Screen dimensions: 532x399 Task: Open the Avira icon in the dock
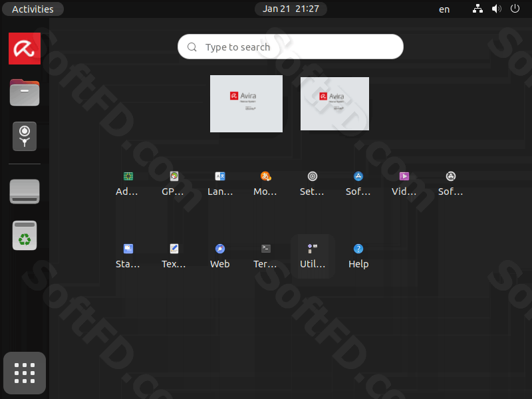pyautogui.click(x=25, y=49)
